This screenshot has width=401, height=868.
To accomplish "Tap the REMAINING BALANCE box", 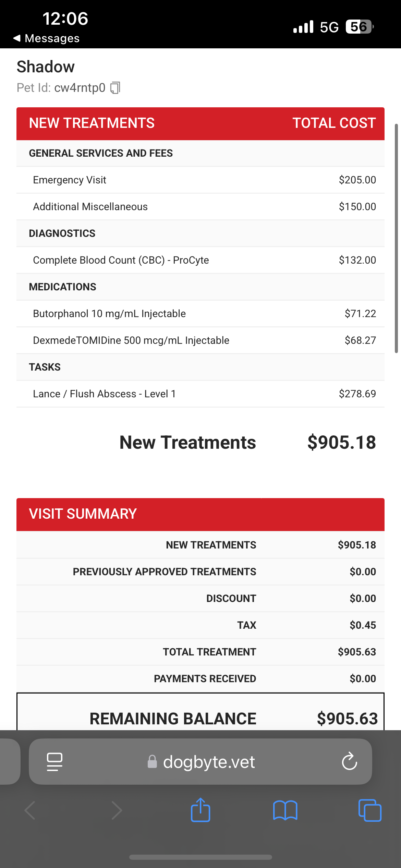I will (200, 716).
